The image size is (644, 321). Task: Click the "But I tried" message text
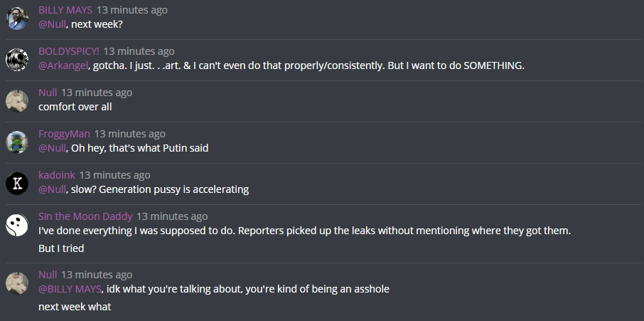(61, 248)
